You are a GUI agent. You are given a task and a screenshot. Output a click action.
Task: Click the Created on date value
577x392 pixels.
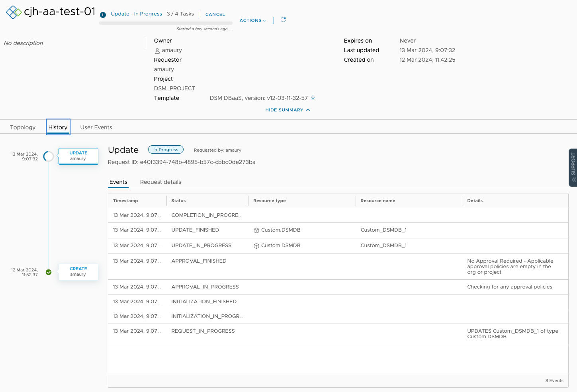[427, 60]
